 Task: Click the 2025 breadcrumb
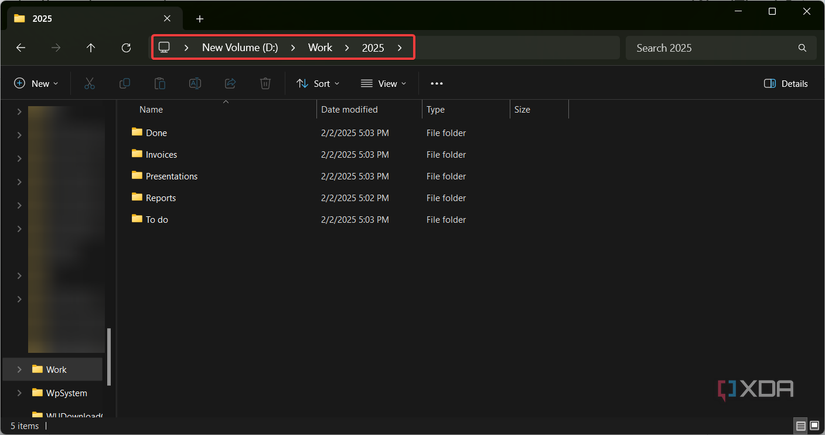(x=373, y=48)
